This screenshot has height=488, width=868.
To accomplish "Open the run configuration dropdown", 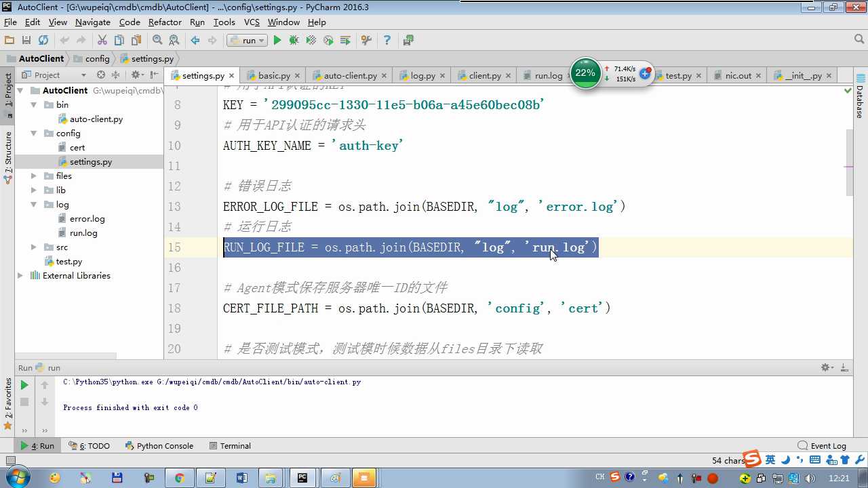I will click(247, 41).
